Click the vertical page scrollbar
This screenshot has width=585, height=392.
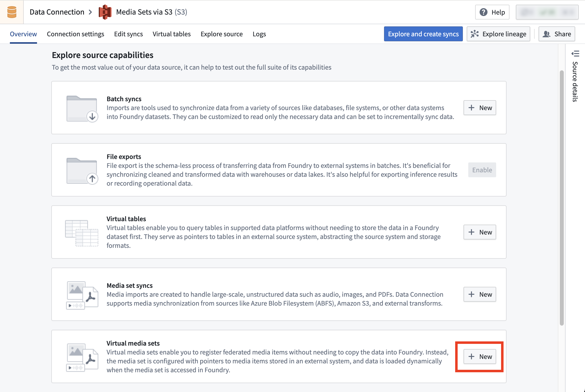(x=562, y=197)
